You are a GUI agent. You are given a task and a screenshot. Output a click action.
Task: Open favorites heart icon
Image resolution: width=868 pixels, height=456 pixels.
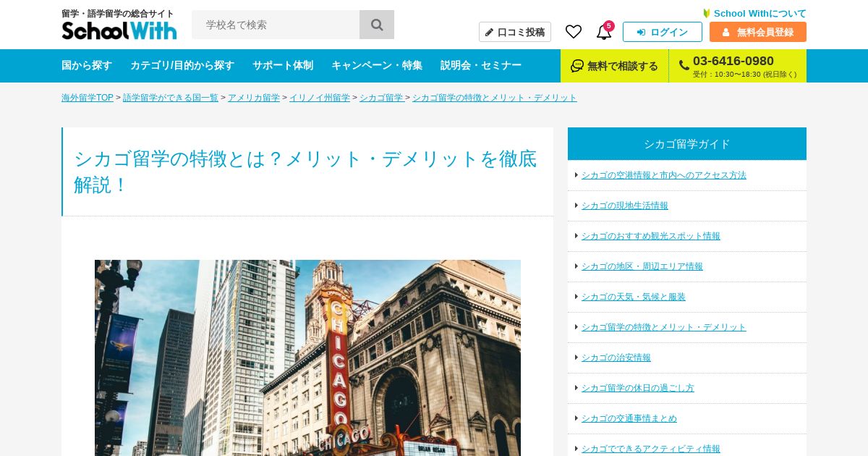pyautogui.click(x=574, y=32)
